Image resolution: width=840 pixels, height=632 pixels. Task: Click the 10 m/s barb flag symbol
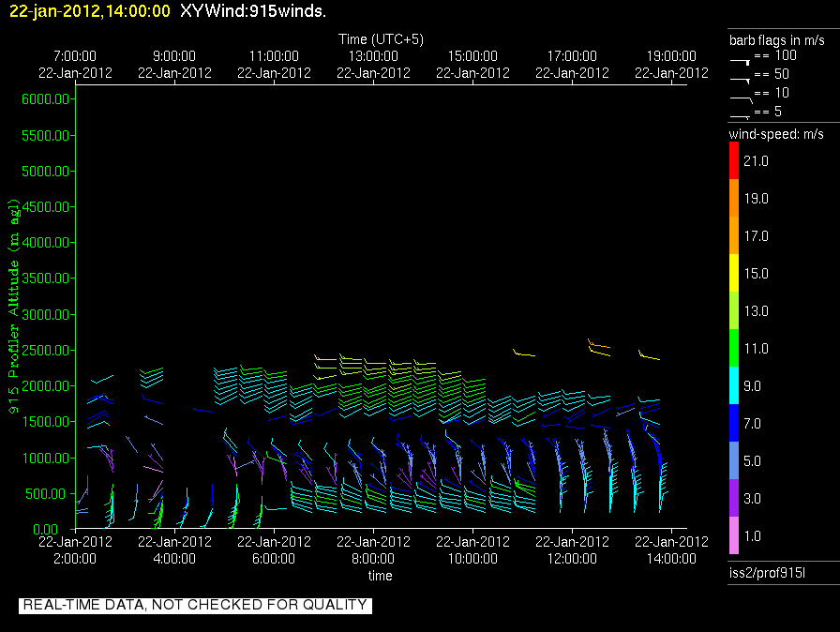[742, 99]
